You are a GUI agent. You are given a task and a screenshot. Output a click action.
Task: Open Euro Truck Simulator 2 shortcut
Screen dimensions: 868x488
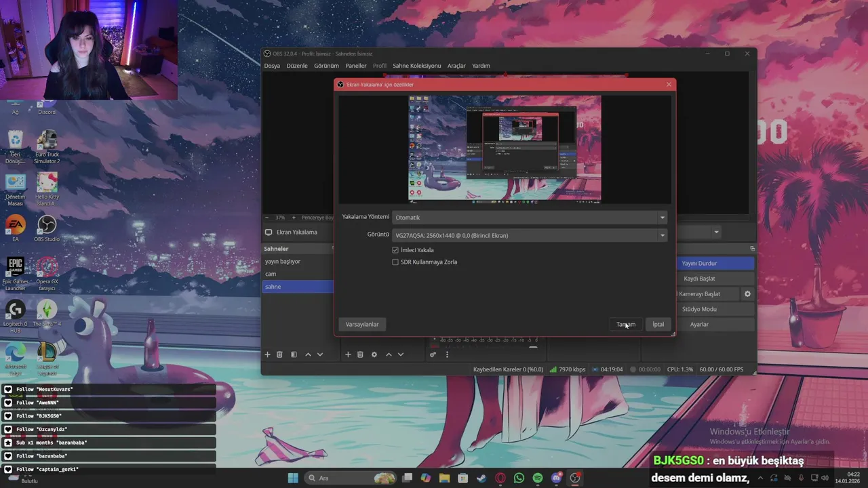47,147
